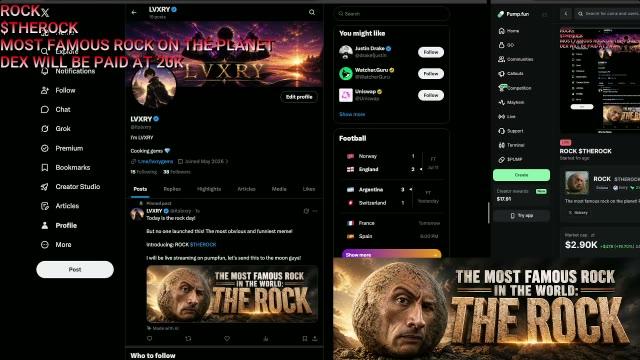Open Creator Studio in the X sidebar
The width and height of the screenshot is (640, 360).
point(71,187)
